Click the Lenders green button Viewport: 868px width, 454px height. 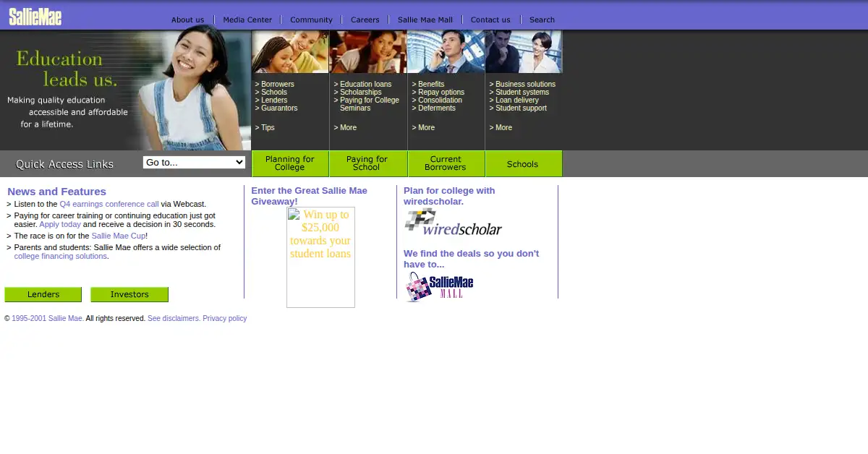click(x=43, y=295)
